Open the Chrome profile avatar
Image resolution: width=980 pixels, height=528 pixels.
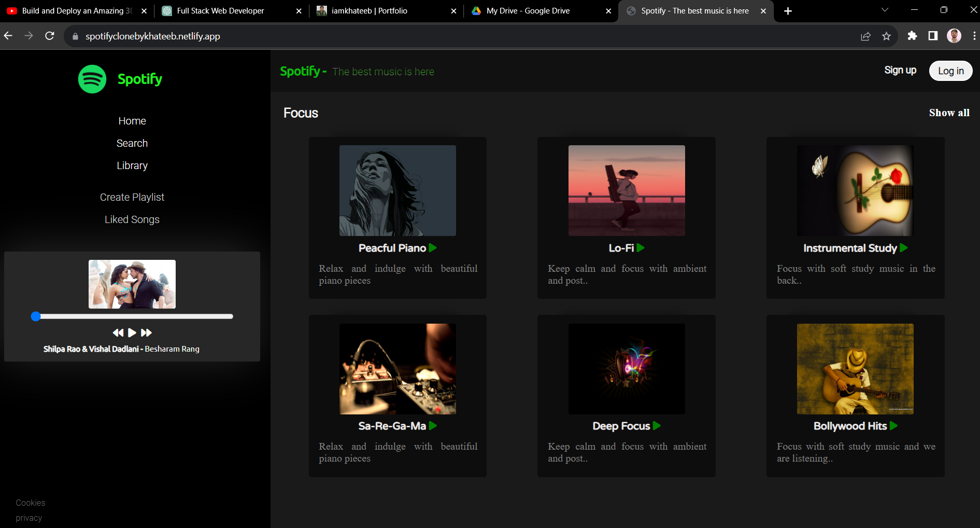(954, 35)
